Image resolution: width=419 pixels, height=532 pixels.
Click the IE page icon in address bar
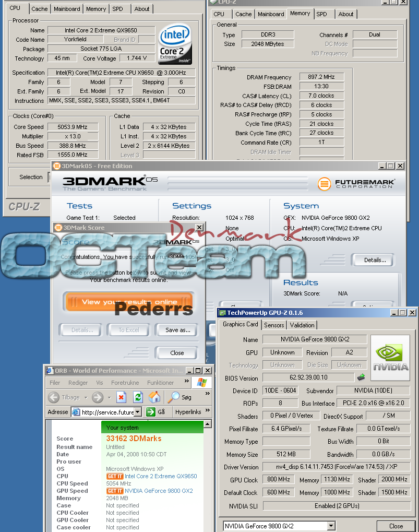(x=76, y=412)
